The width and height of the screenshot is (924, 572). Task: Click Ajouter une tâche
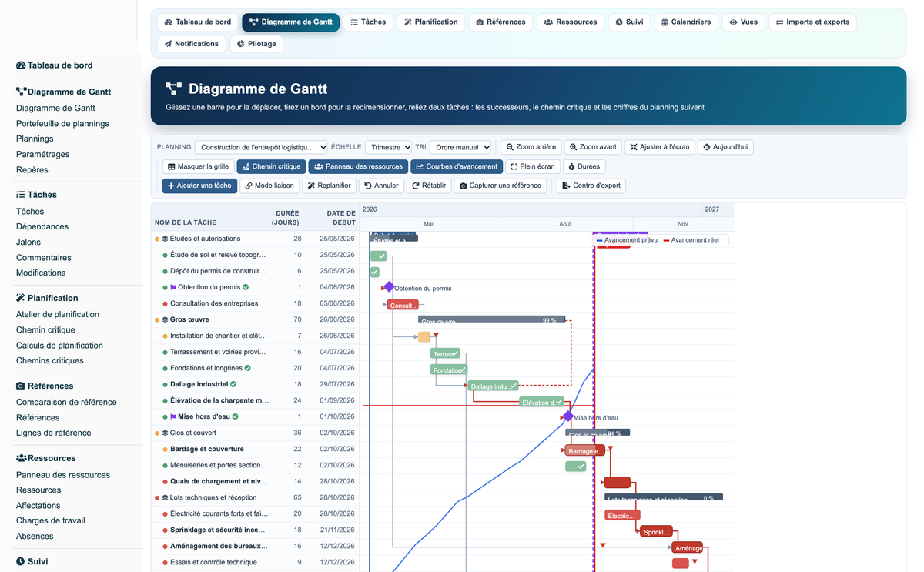(x=199, y=186)
